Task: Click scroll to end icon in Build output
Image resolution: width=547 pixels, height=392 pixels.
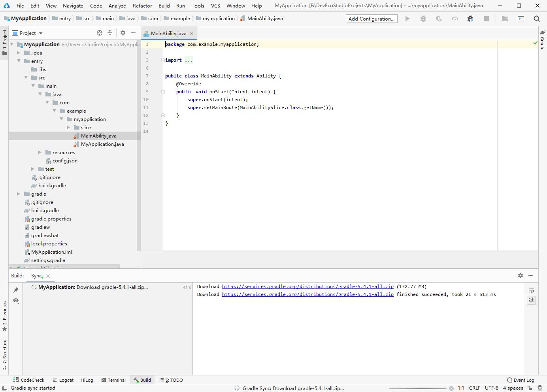Action: click(531, 300)
